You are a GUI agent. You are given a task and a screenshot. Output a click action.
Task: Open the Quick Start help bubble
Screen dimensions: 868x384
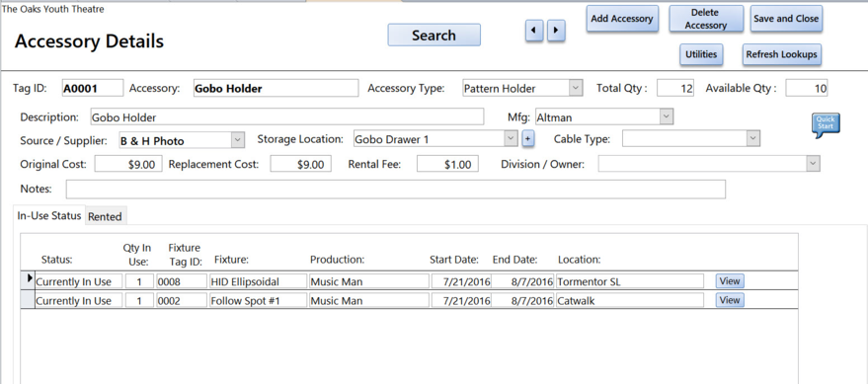[826, 124]
